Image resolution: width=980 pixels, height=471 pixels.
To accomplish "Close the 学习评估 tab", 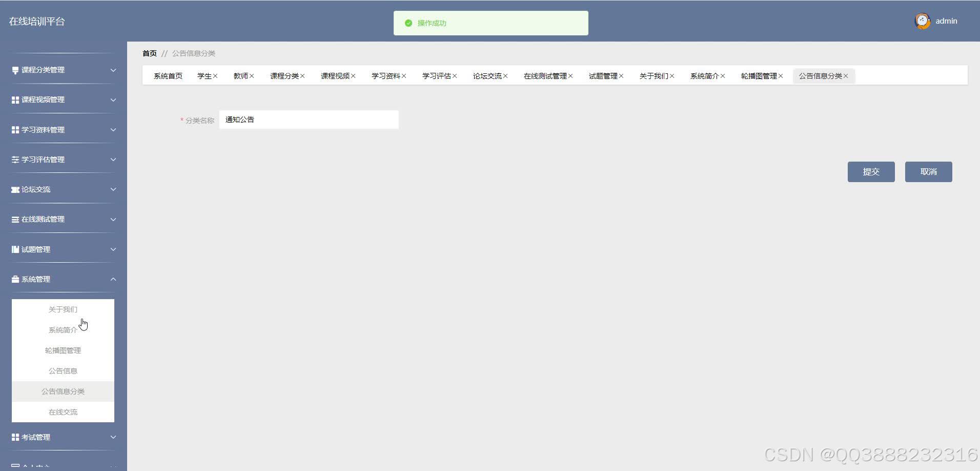I will [455, 76].
